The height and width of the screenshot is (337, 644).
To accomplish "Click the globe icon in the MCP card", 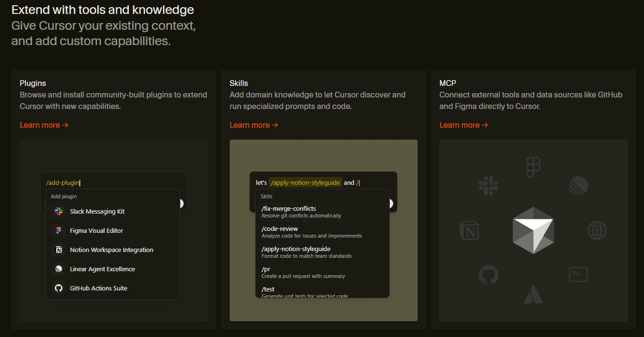I will pos(597,231).
